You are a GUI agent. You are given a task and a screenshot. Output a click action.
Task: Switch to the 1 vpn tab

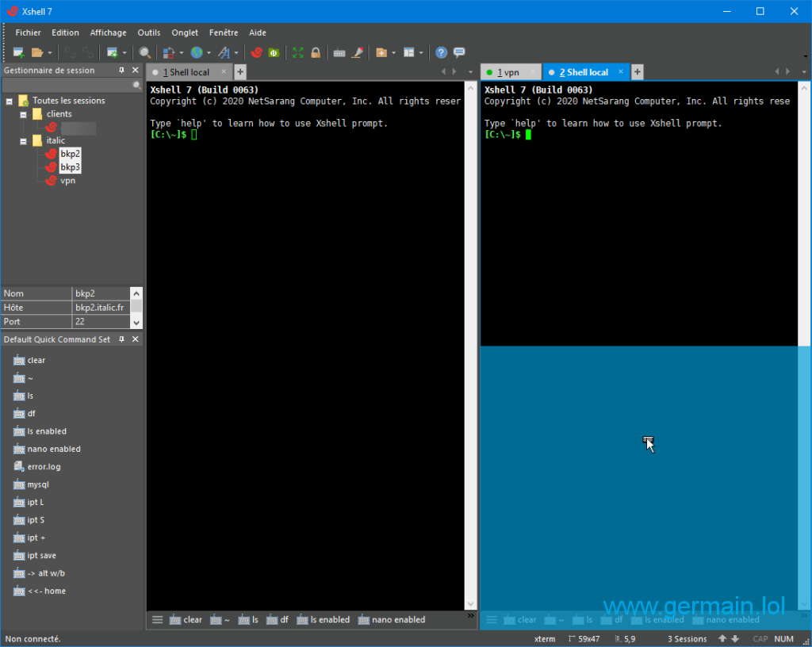point(507,72)
